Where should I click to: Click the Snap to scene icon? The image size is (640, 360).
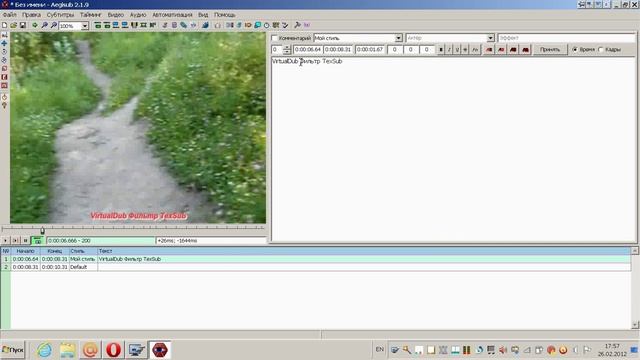click(x=143, y=25)
